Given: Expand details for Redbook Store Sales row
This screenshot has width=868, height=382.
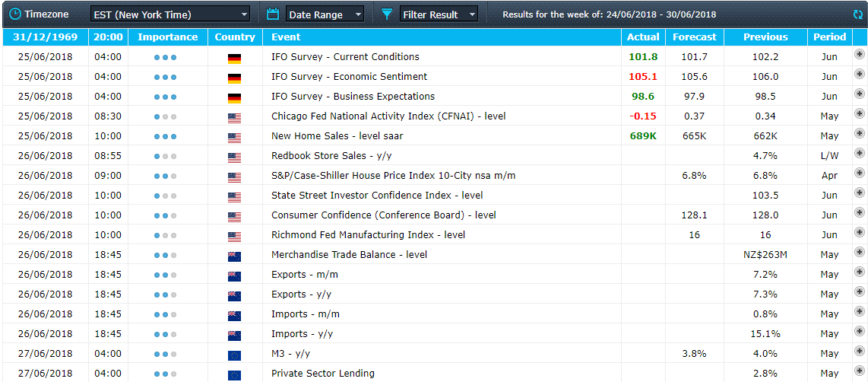Looking at the screenshot, I should [x=859, y=154].
